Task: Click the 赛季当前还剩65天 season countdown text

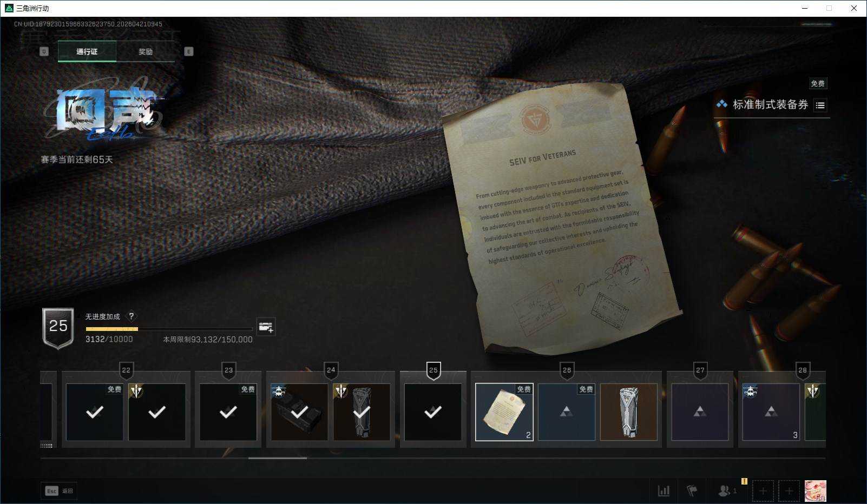Action: (x=77, y=160)
